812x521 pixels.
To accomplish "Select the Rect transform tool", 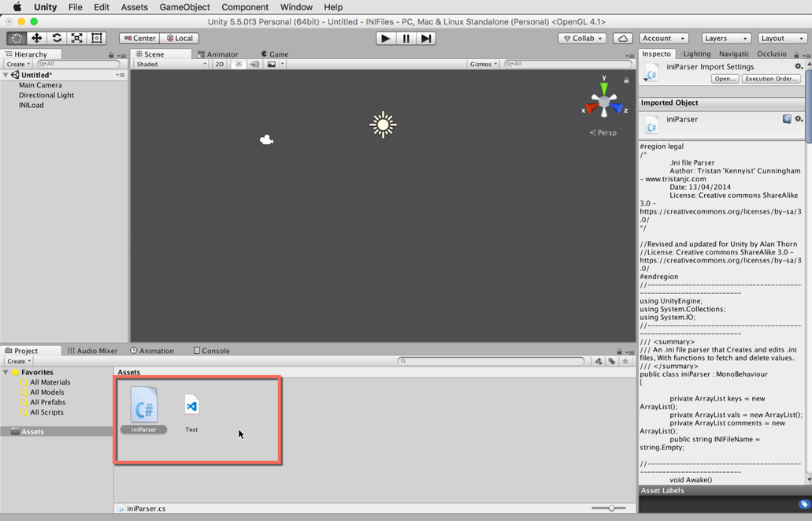I will tap(97, 39).
